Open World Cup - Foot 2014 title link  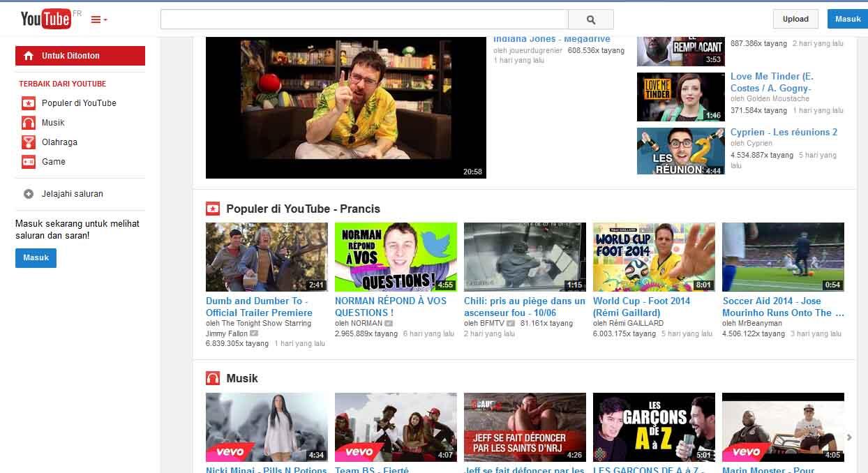click(x=641, y=307)
